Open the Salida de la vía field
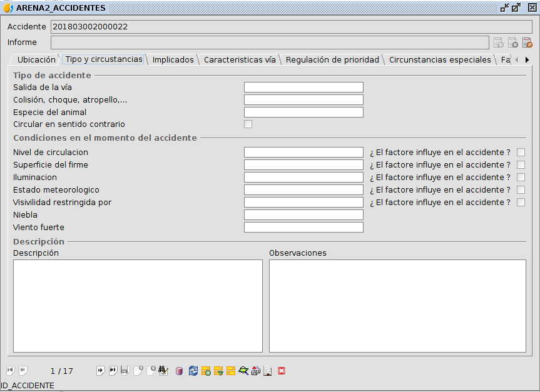The height and width of the screenshot is (392, 540). [303, 88]
